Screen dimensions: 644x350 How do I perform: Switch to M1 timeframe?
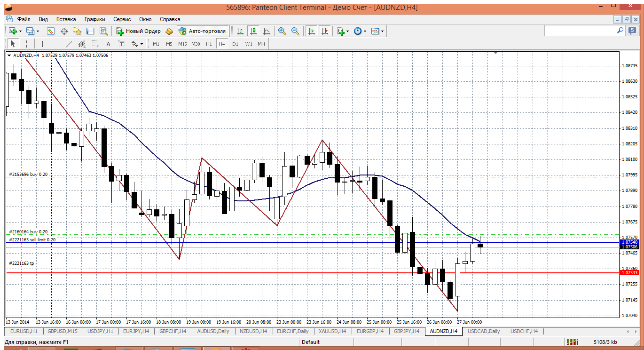point(156,44)
